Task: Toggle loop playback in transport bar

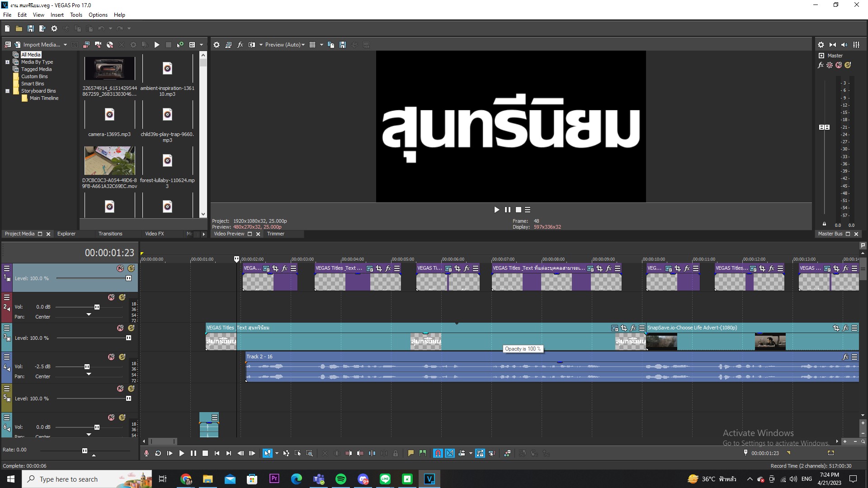Action: click(158, 453)
